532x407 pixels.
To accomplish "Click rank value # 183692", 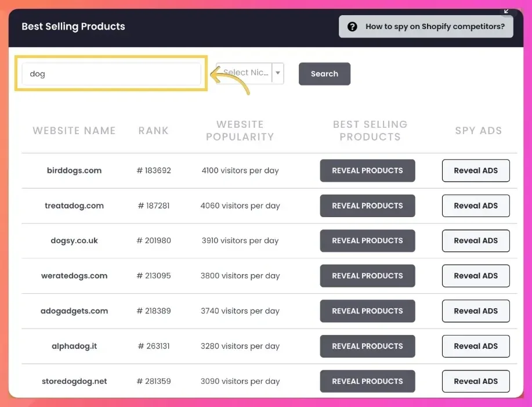I will pos(154,170).
